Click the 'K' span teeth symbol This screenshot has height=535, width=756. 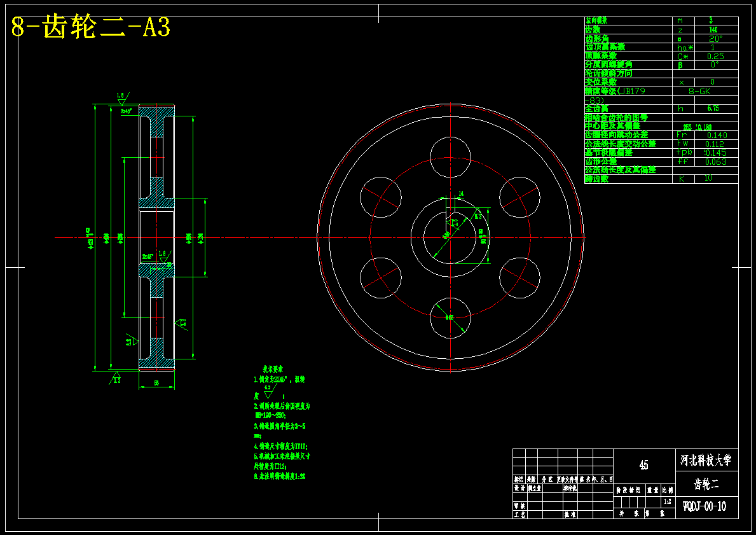point(682,179)
